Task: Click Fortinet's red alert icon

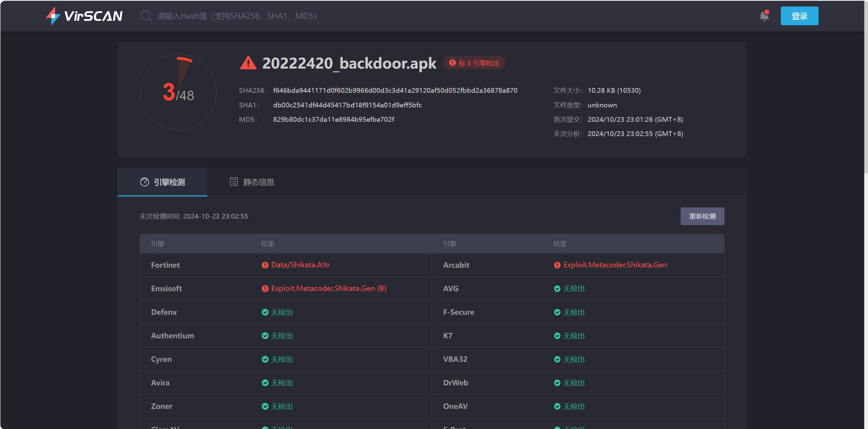Action: [x=265, y=265]
